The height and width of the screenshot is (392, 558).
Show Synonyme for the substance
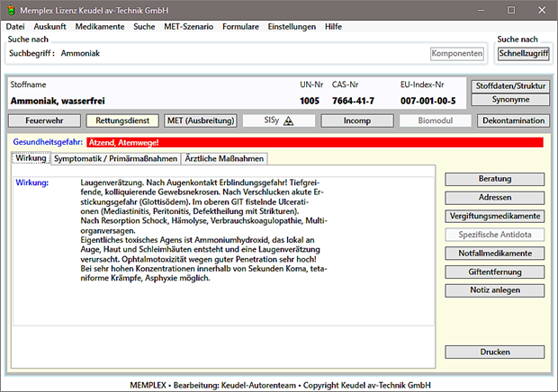tap(510, 100)
